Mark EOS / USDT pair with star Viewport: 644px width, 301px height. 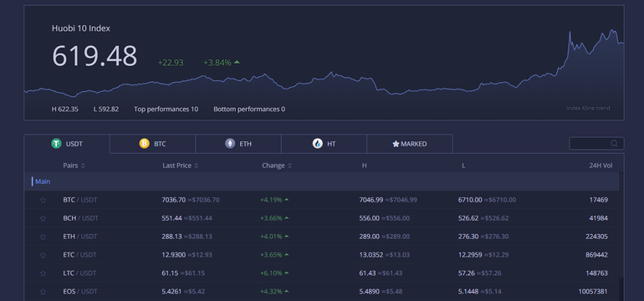43,292
